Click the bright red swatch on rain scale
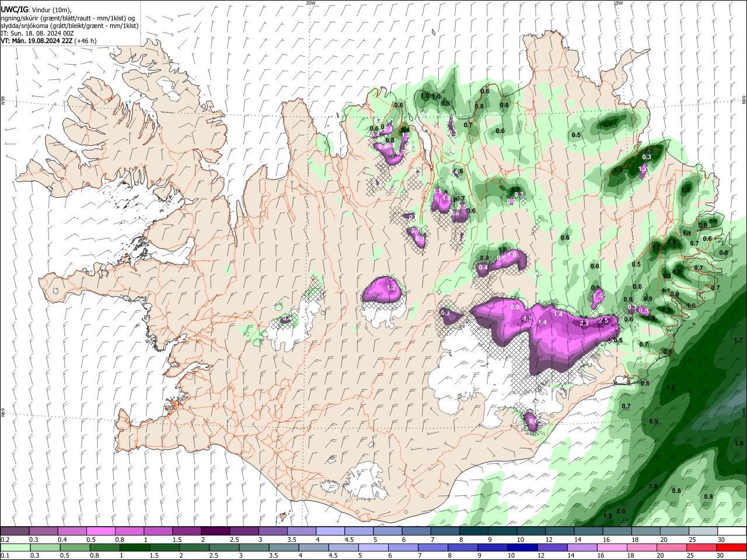The height and width of the screenshot is (560, 747). 731,547
